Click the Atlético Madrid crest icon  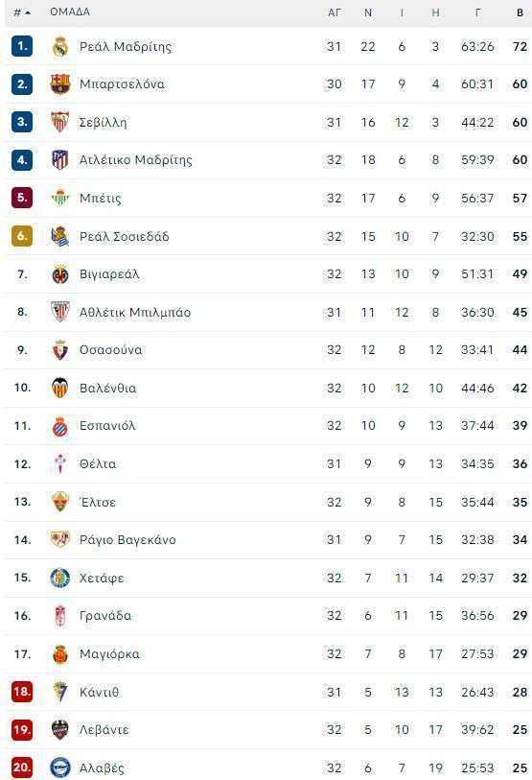tap(60, 159)
